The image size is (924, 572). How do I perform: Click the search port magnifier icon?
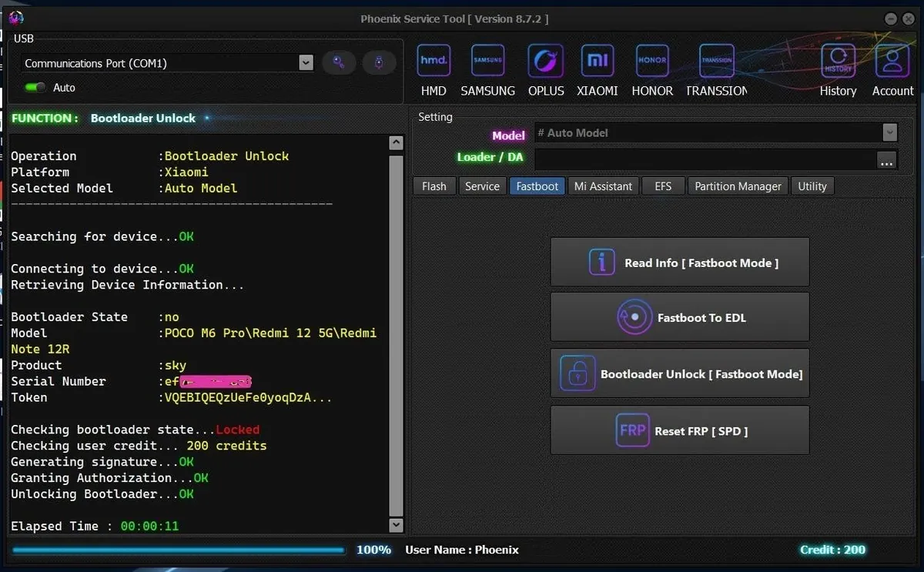pos(339,63)
